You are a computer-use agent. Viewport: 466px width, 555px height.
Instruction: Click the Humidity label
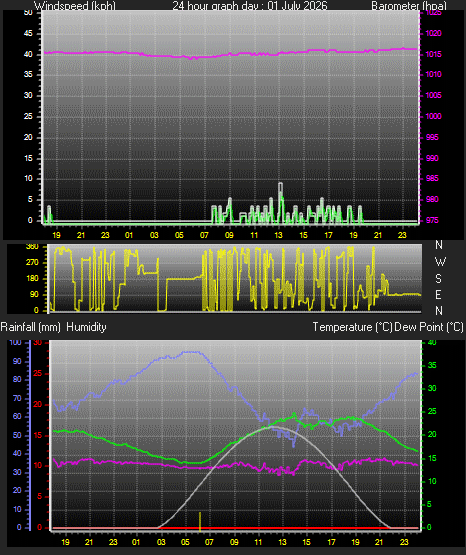click(86, 327)
